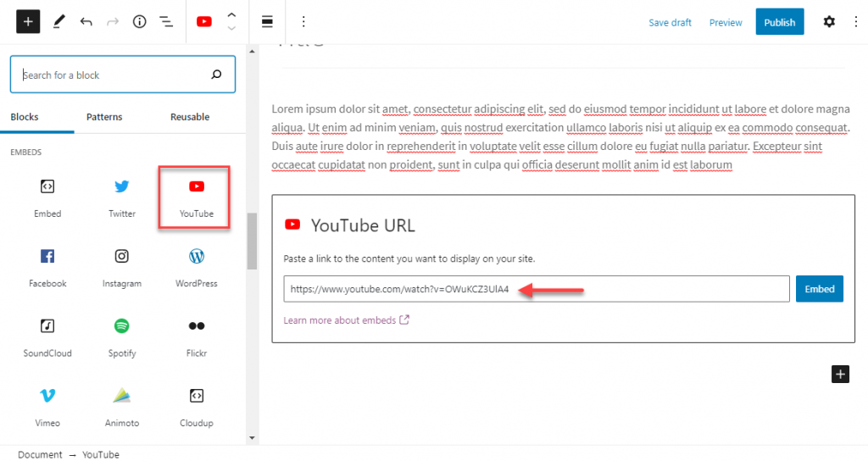Open block toolbar more options
The image size is (868, 461).
click(x=303, y=21)
